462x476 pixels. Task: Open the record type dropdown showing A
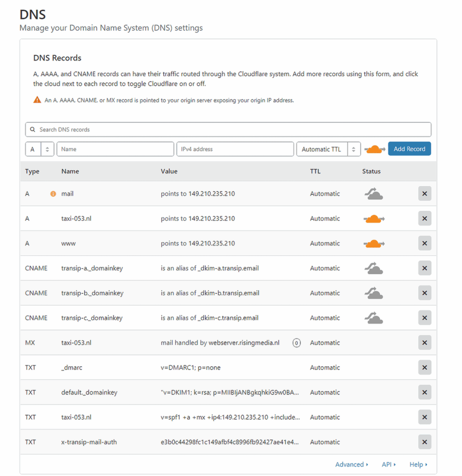point(40,149)
